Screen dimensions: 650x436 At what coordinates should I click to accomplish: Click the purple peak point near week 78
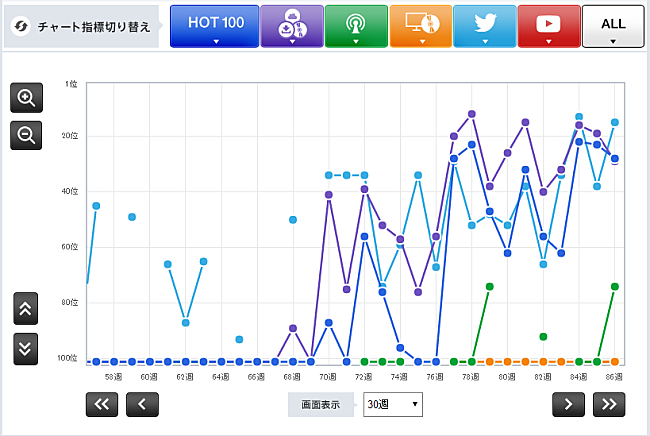pos(472,114)
